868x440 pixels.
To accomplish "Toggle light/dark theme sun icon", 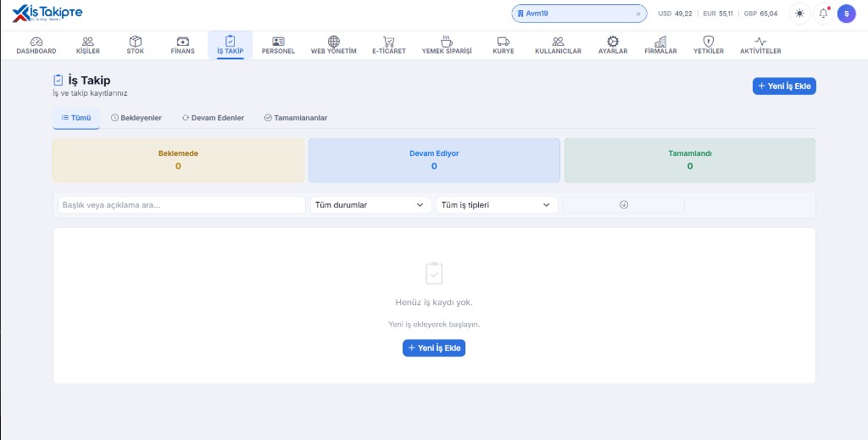I will (x=799, y=14).
